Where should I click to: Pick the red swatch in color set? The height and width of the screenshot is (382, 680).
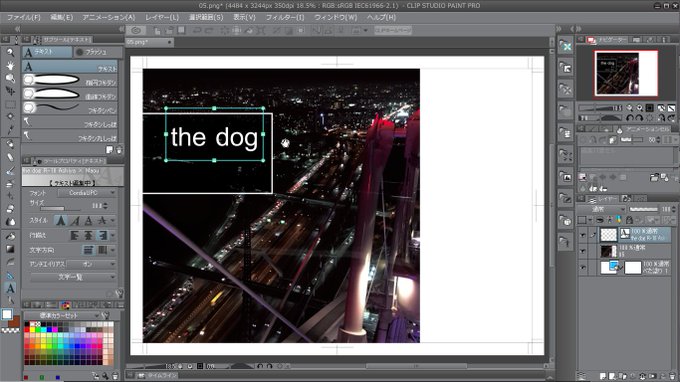point(27,330)
